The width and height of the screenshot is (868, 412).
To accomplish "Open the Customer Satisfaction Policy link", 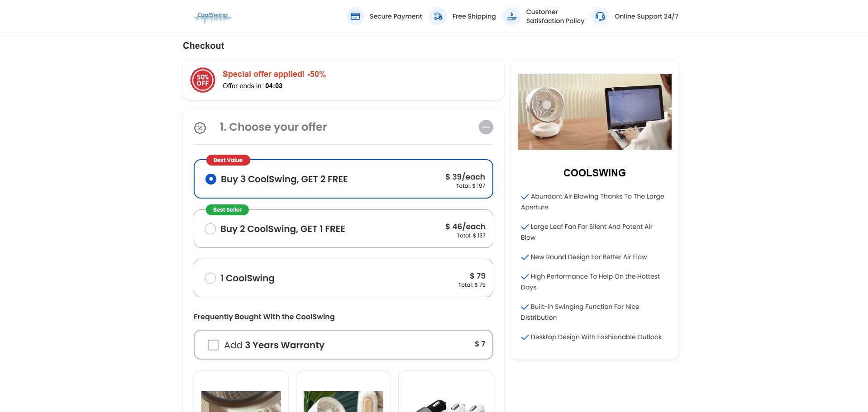I will tap(555, 16).
